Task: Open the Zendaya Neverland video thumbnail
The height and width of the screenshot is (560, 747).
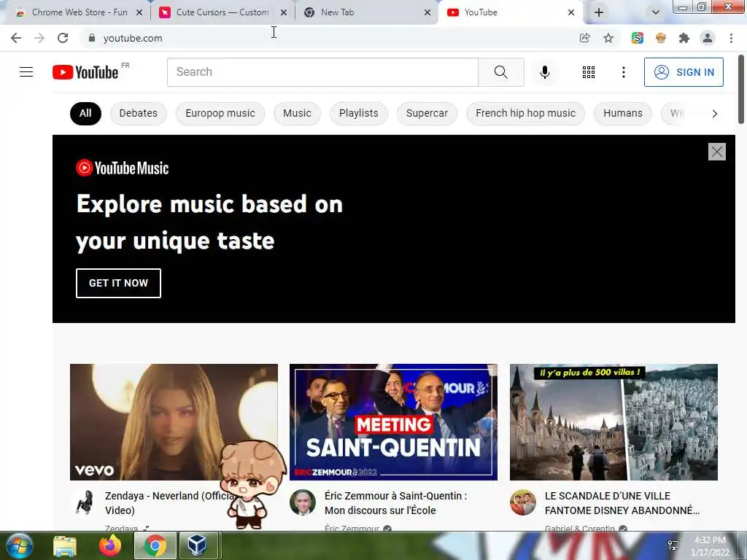Action: [174, 422]
